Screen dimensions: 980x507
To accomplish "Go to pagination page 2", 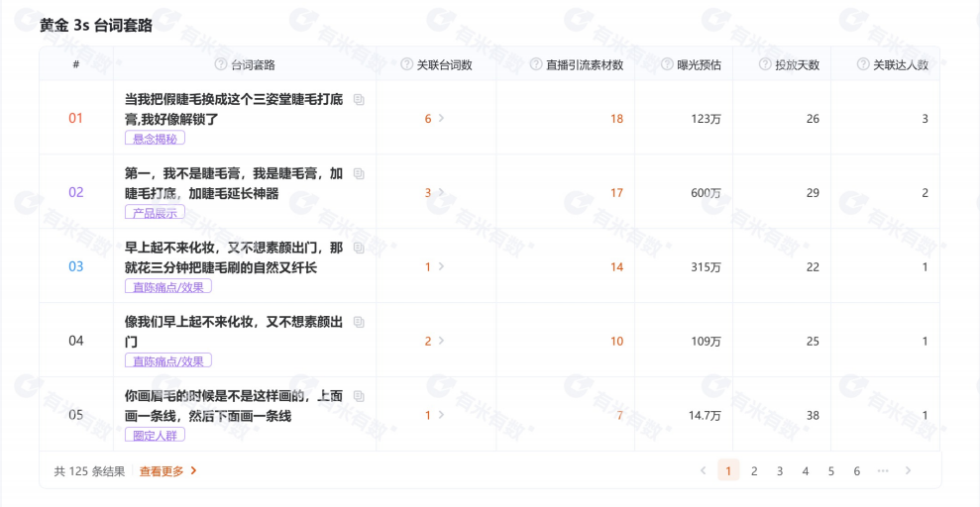I will pyautogui.click(x=754, y=471).
